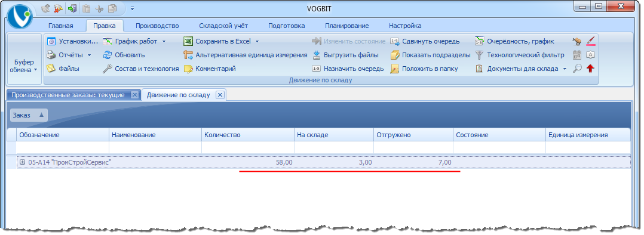The height and width of the screenshot is (235, 644).
Task: Open the Производство ribbon tab
Action: coord(157,26)
